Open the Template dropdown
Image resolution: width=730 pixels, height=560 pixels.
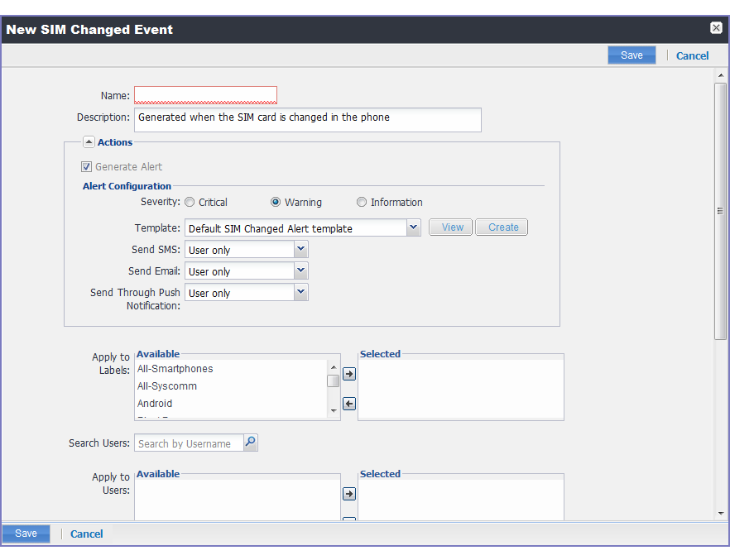tap(413, 227)
